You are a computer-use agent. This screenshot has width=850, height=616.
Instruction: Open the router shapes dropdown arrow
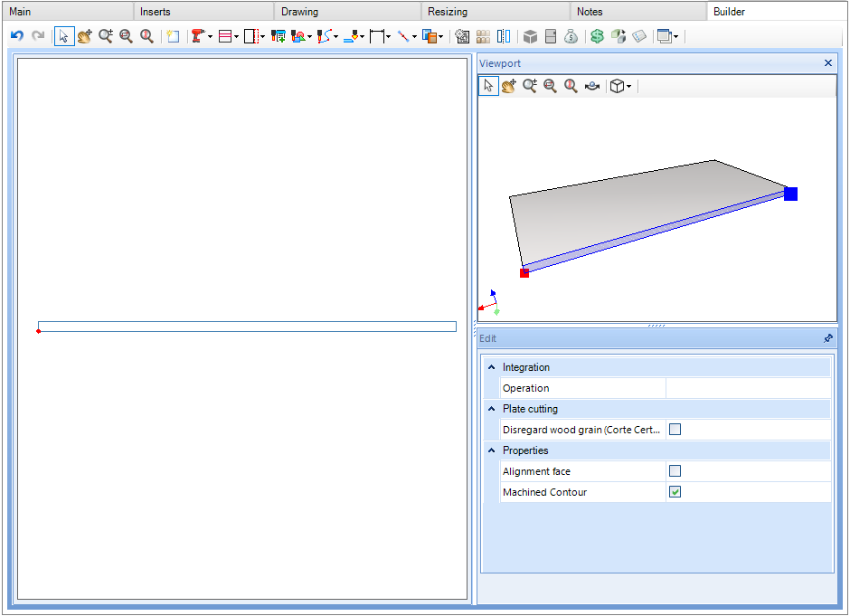[309, 37]
